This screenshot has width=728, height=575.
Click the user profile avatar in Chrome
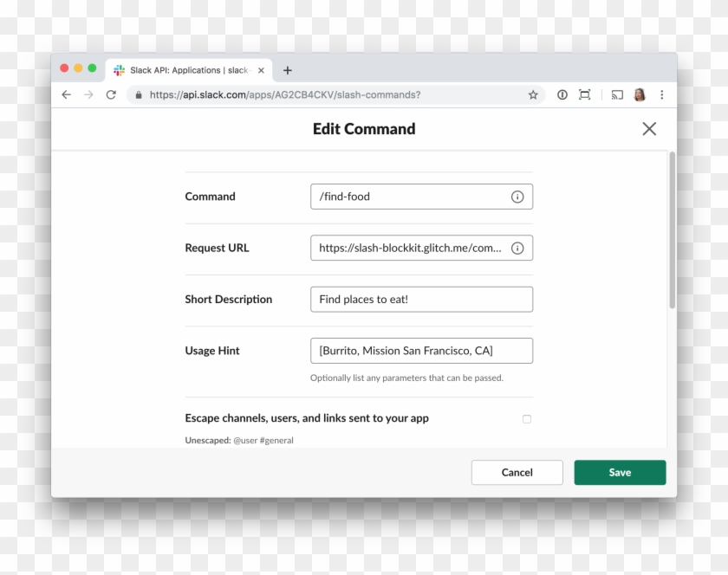640,95
